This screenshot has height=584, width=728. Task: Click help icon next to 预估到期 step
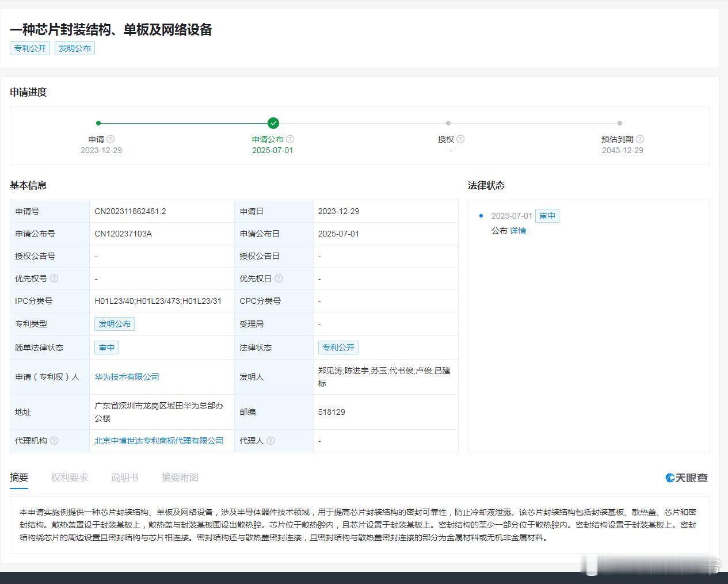point(640,139)
